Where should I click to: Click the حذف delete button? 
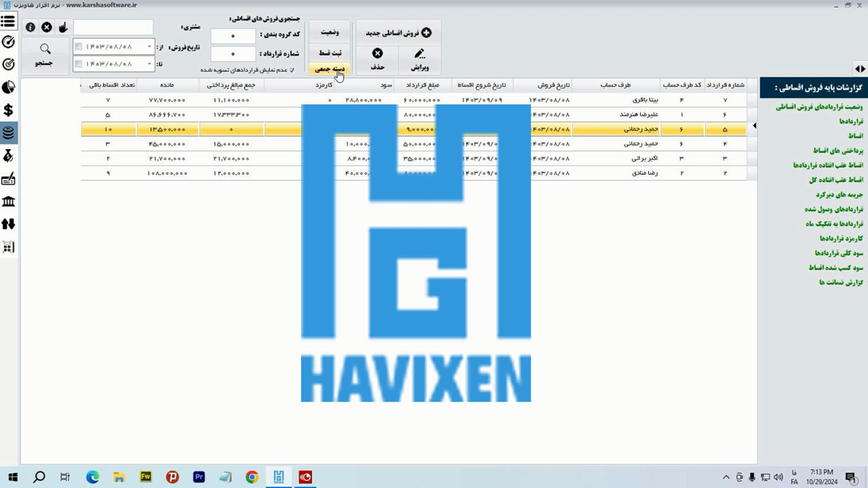pos(377,59)
